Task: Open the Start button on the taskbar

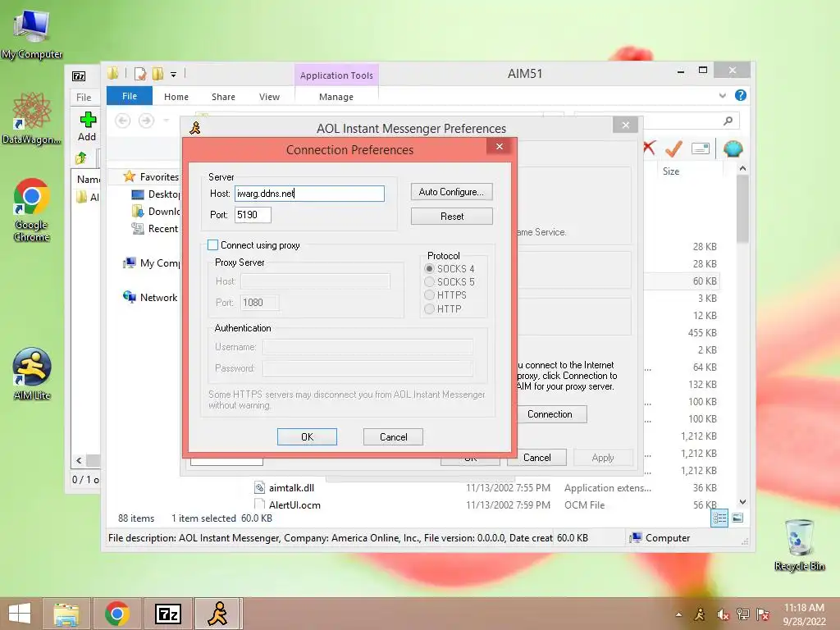Action: click(20, 614)
